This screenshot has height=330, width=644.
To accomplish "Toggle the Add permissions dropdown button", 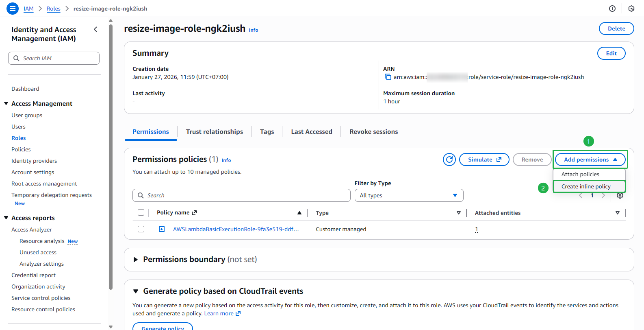I will click(x=591, y=160).
